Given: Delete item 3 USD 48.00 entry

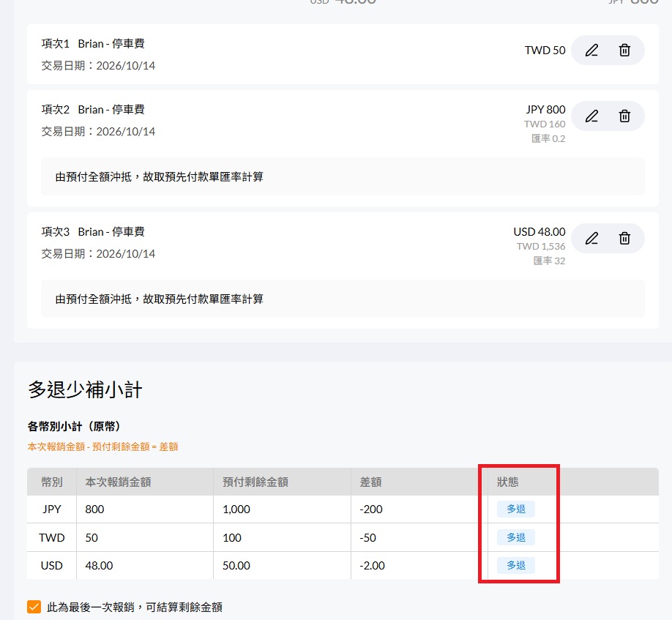Looking at the screenshot, I should click(624, 238).
